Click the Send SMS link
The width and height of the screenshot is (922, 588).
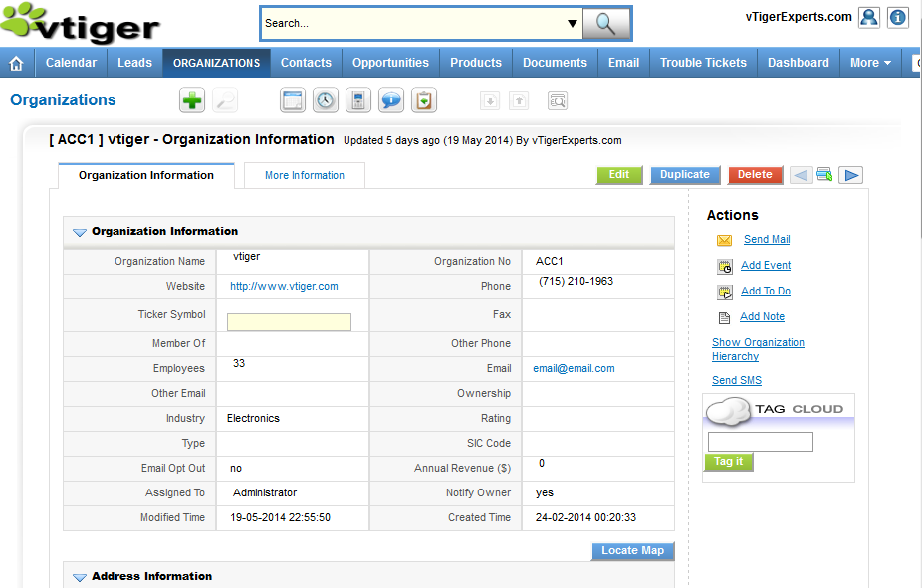(737, 381)
